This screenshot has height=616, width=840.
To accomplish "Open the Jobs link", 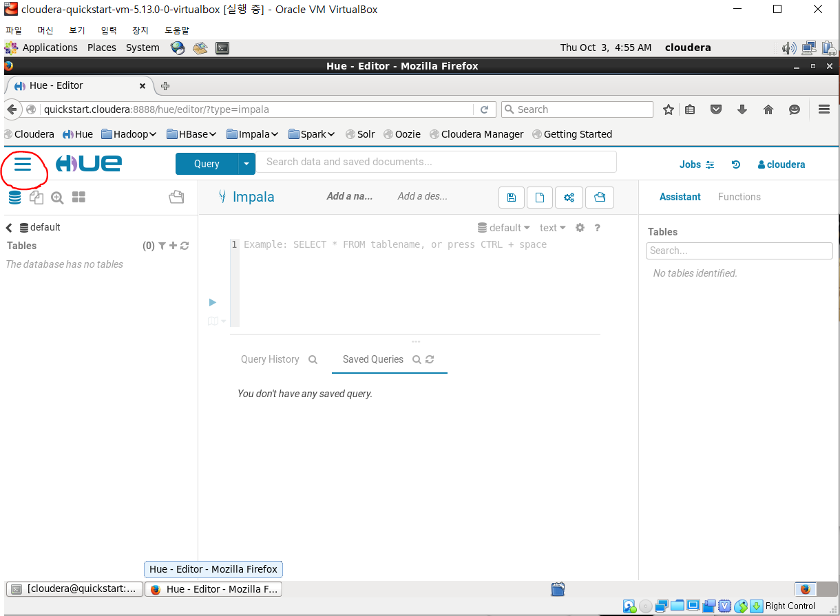I will coord(697,164).
